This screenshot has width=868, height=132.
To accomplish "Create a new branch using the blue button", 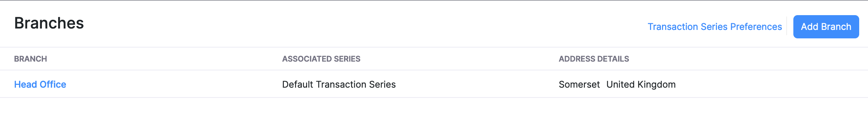I will click(826, 27).
